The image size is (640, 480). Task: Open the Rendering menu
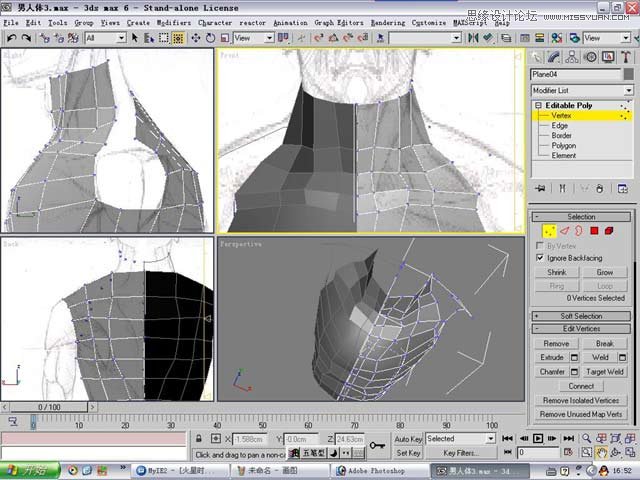[388, 22]
